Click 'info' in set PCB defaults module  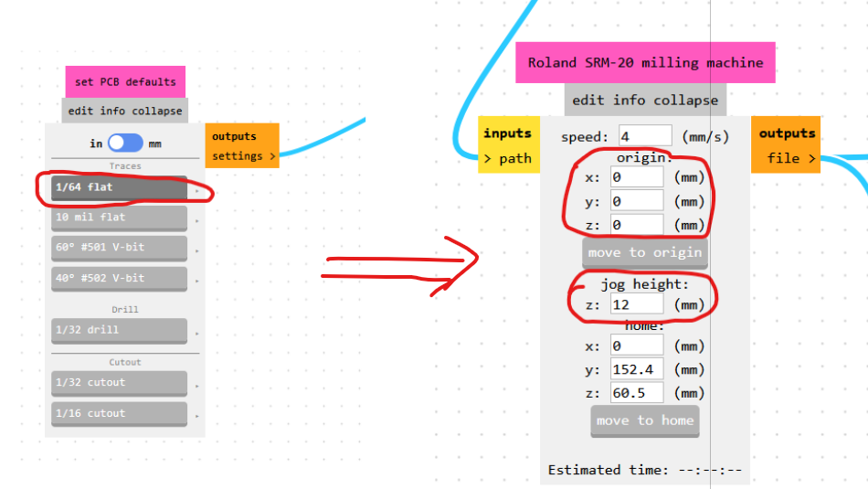[112, 111]
